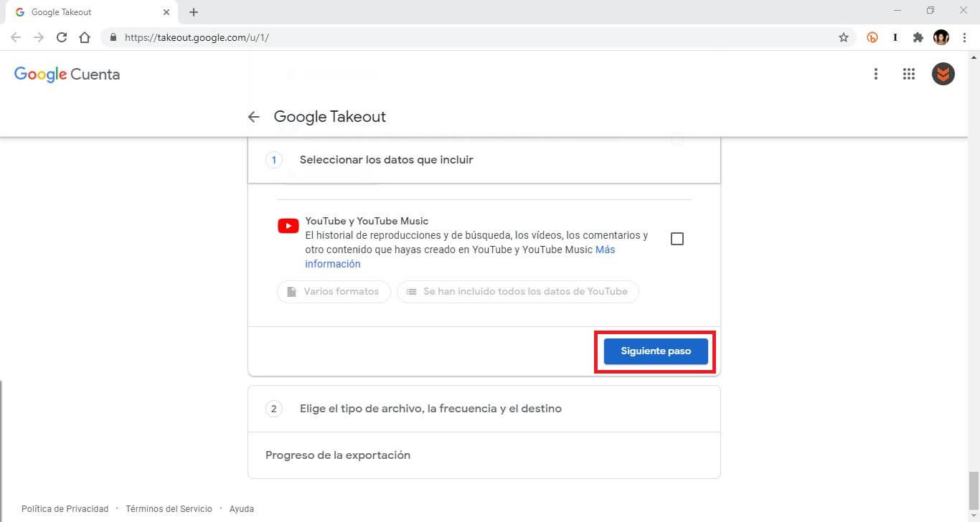Expand step 2 Elige el tipo de archivo

pyautogui.click(x=484, y=409)
